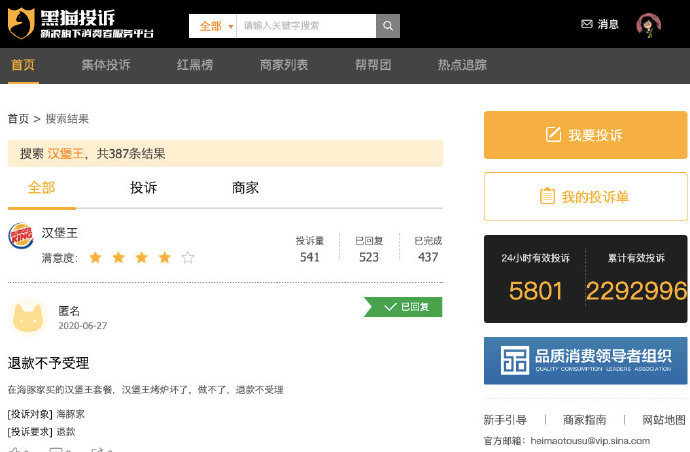
Task: Click the 匿名 username
Action: pos(69,311)
